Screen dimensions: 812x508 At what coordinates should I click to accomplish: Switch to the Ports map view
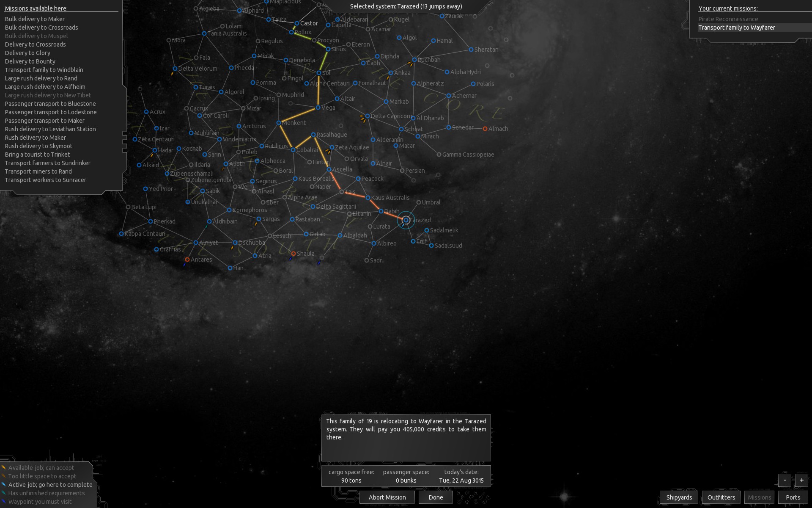pyautogui.click(x=793, y=497)
